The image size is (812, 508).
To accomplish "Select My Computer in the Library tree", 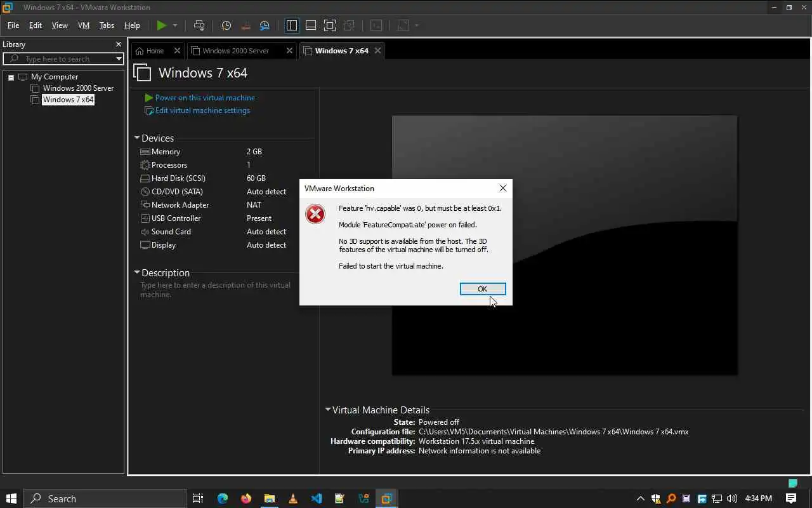I will pyautogui.click(x=55, y=77).
